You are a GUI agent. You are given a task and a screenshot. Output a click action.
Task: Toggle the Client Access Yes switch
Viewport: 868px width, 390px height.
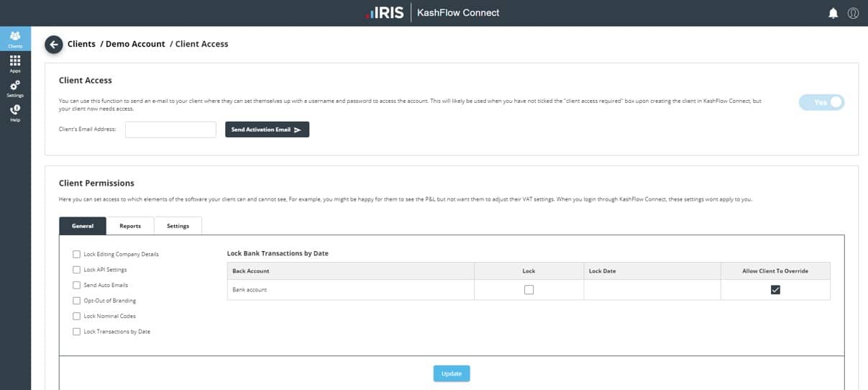click(821, 102)
